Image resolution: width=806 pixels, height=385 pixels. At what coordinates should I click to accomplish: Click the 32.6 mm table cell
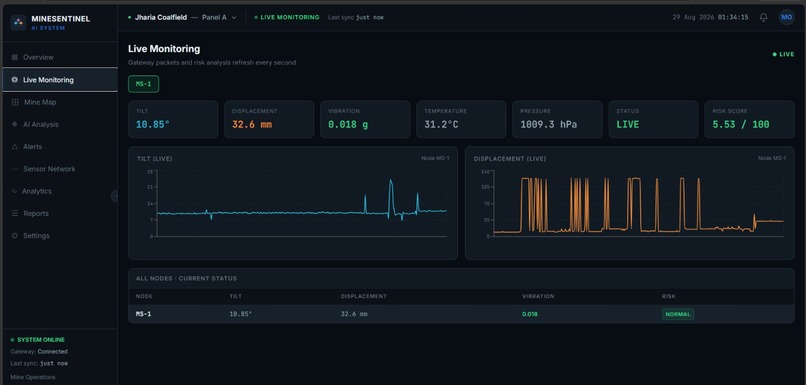point(354,314)
